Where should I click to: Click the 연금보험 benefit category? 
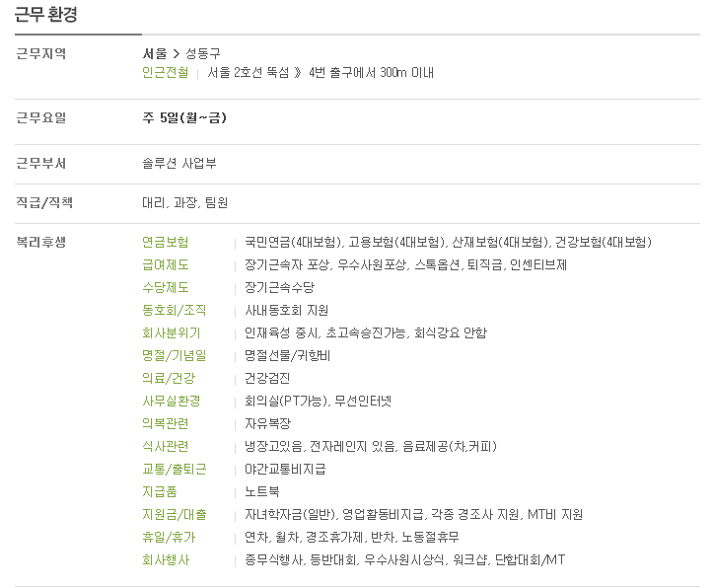coord(166,242)
